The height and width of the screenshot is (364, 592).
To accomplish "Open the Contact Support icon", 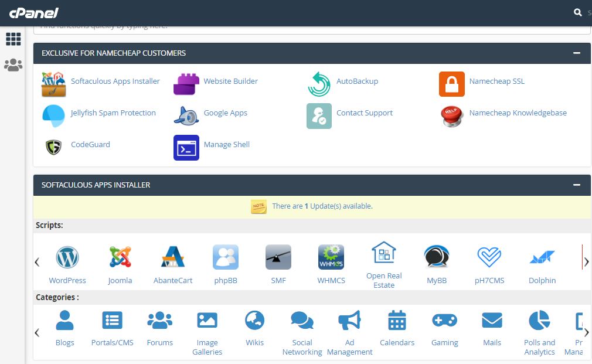I will click(319, 116).
